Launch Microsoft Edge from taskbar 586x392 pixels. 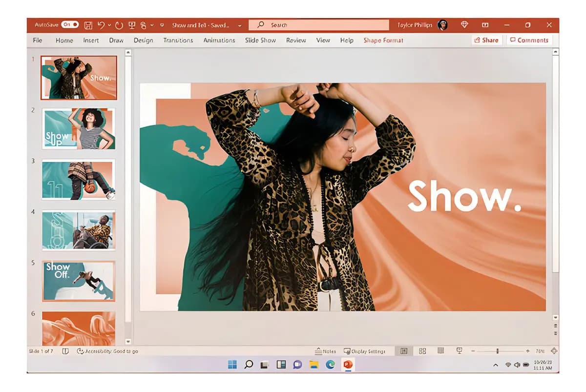coord(331,364)
